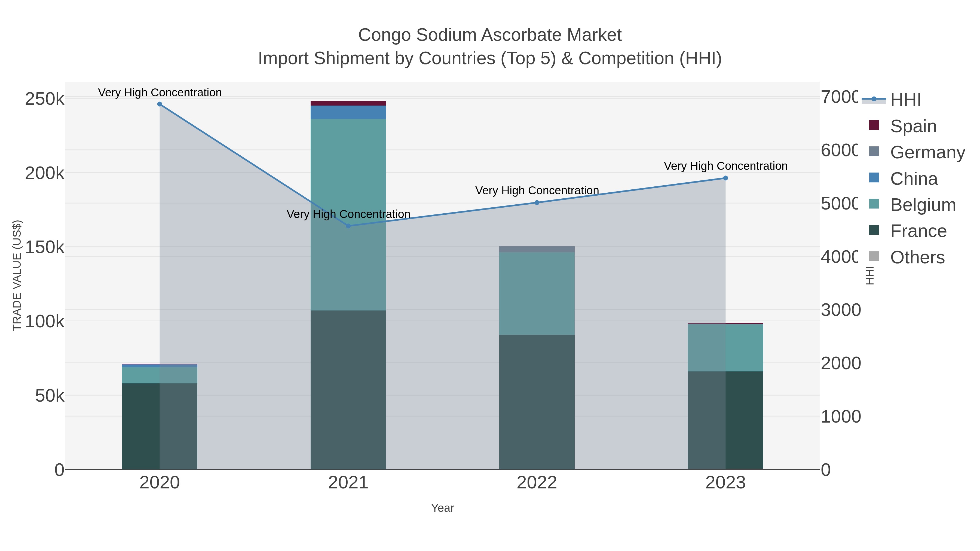Toggle Others series in the legend
This screenshot has width=980, height=551.
pyautogui.click(x=907, y=257)
